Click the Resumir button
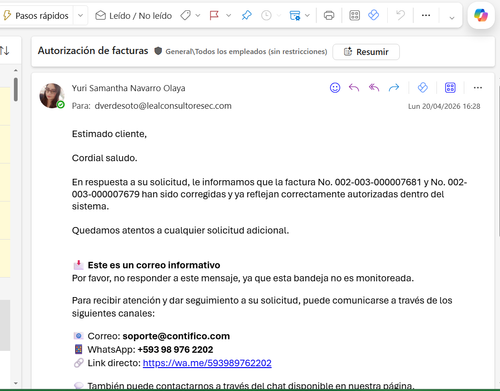This screenshot has height=391, width=500. click(366, 52)
